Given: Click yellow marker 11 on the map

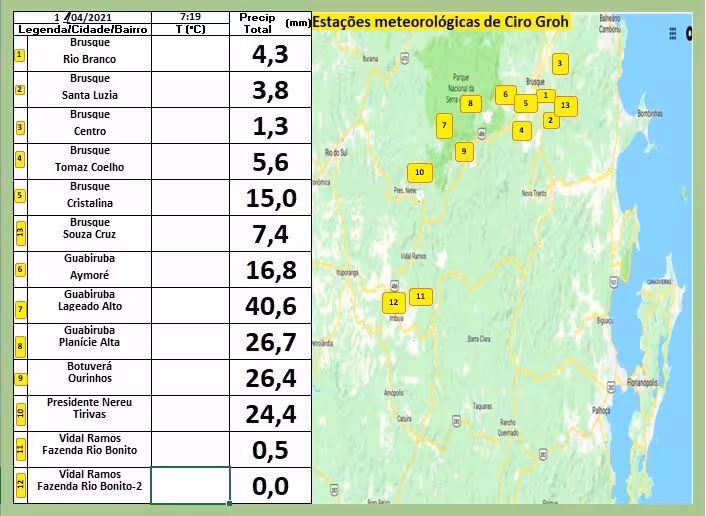Looking at the screenshot, I should [x=421, y=296].
